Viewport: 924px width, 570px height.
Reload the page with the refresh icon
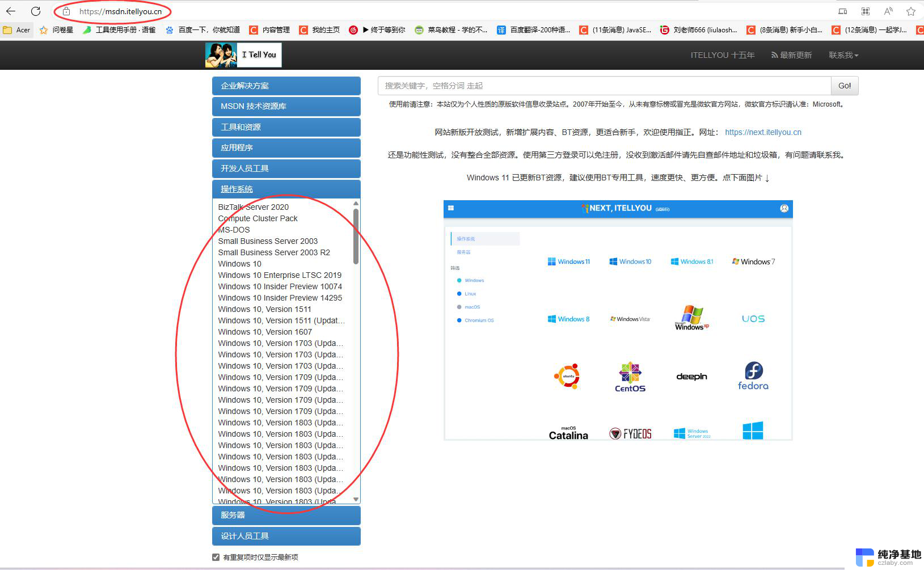pyautogui.click(x=36, y=11)
